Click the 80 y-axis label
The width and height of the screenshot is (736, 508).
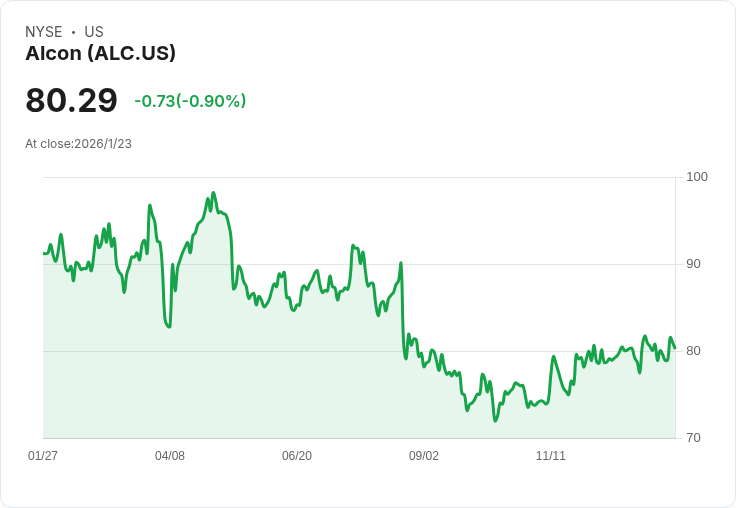(693, 351)
